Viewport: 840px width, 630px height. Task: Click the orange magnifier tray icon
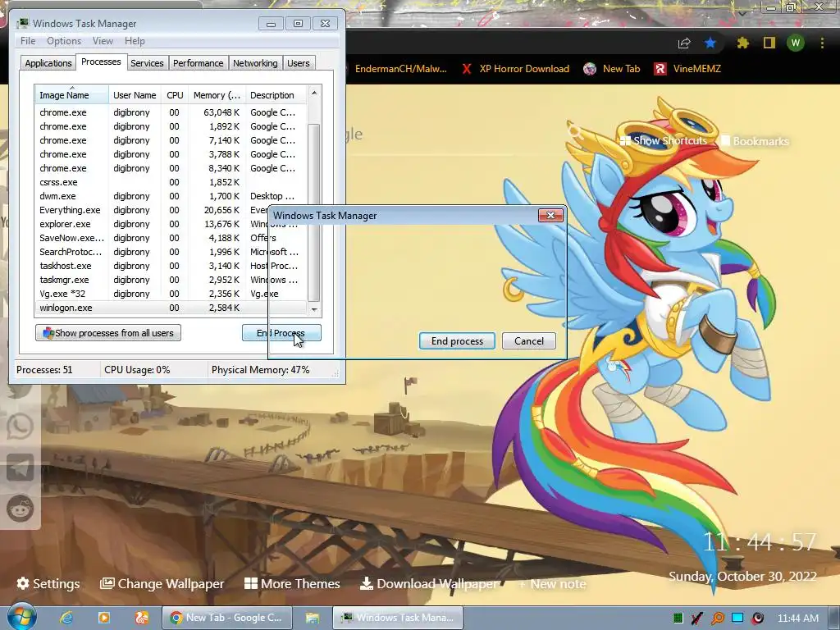click(717, 619)
